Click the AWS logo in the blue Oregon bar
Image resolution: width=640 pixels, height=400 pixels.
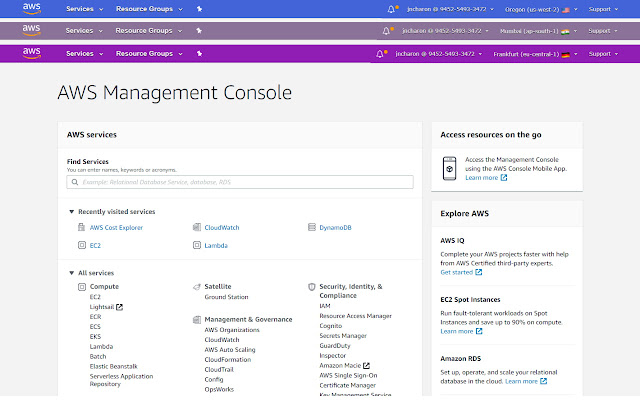(x=31, y=9)
